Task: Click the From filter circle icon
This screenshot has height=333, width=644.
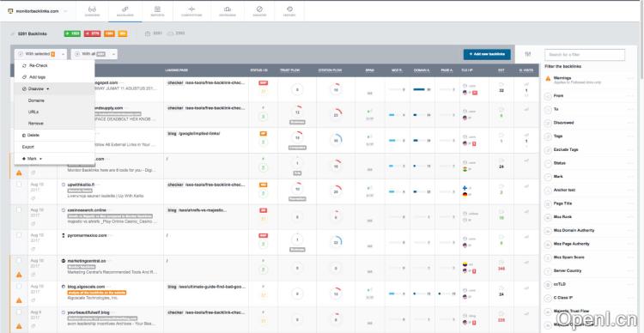Action: tap(548, 96)
